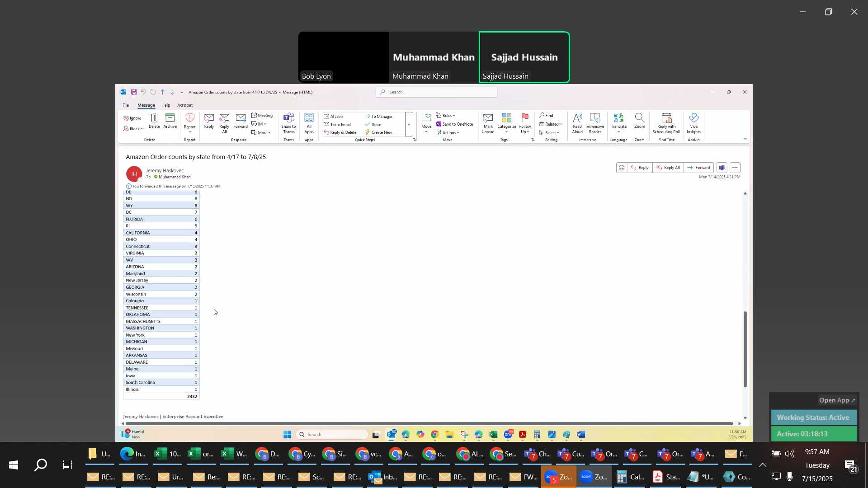Click the Reply envelope icon in ribbon

click(x=209, y=121)
